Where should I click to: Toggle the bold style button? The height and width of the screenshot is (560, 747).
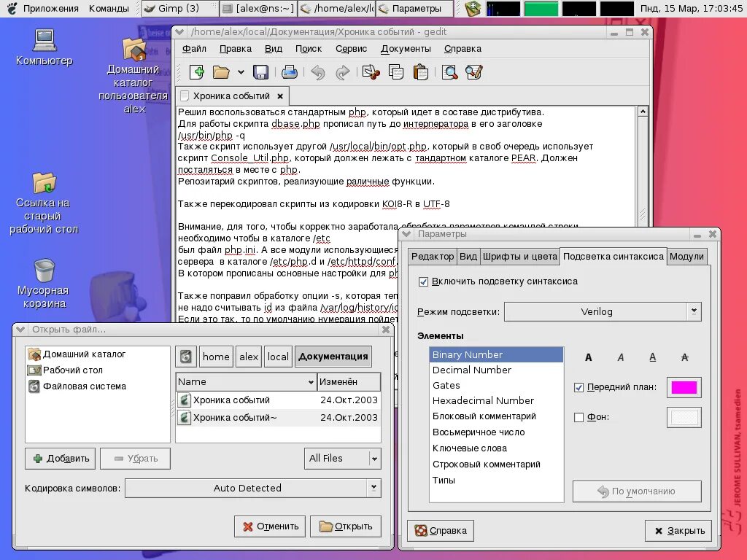coord(589,357)
